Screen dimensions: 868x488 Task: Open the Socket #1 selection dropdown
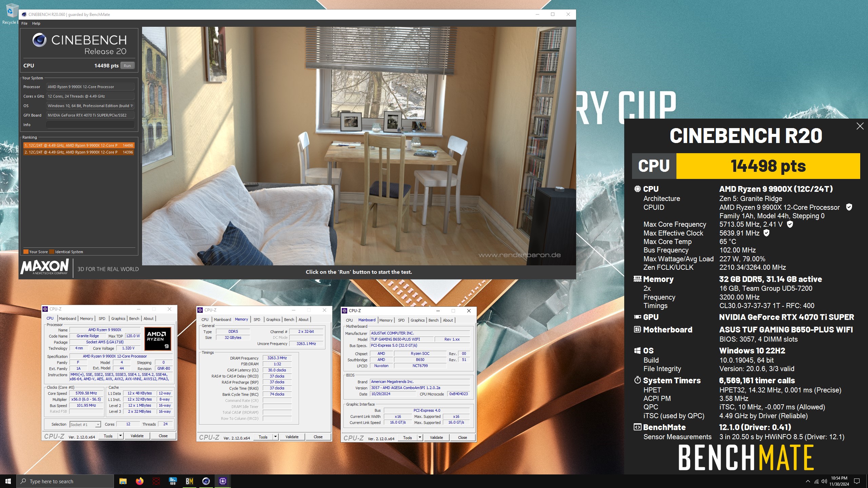(x=85, y=424)
